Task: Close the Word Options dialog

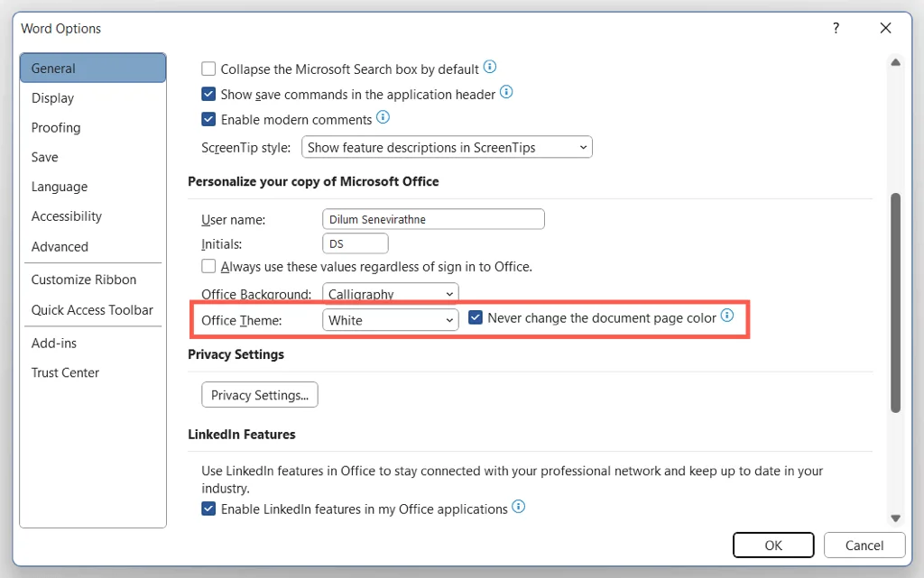Action: click(x=885, y=28)
